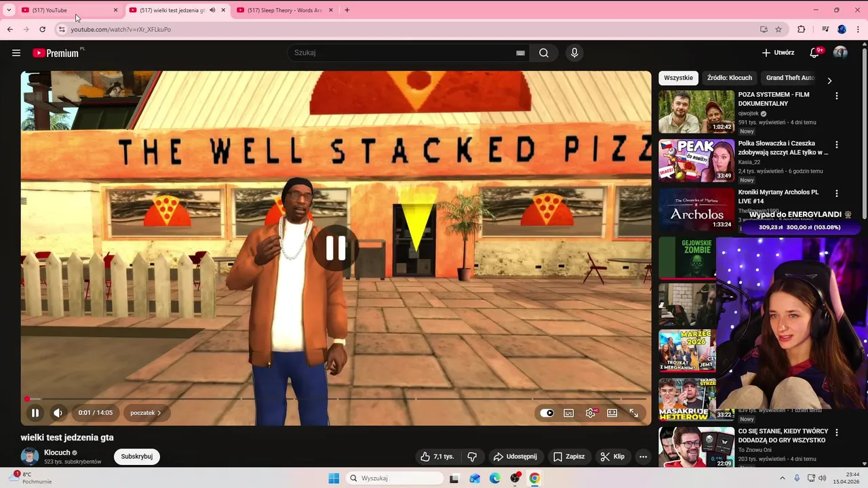Open options for CO SIĘ STANIE video

point(837,432)
